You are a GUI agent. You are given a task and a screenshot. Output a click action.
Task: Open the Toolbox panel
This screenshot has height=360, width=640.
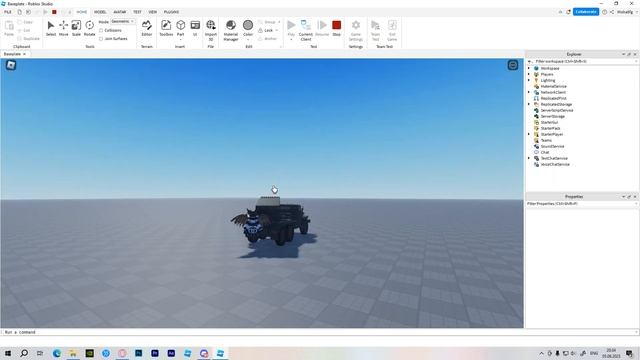click(x=166, y=29)
